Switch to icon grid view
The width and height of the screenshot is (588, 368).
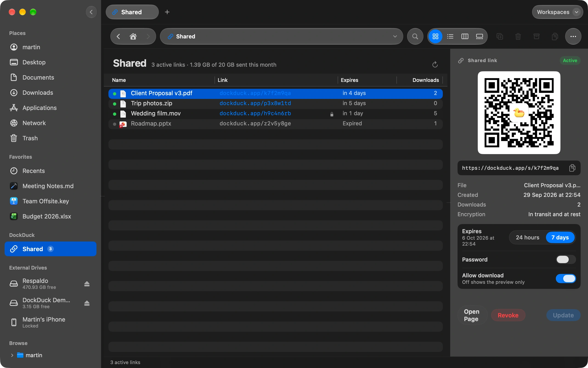point(435,36)
